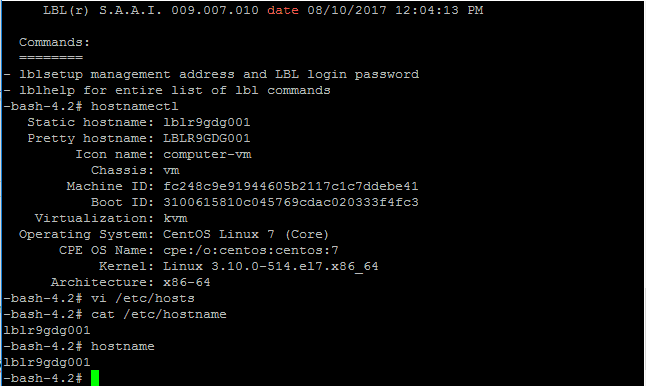Click the Boot ID hash value
646x386 pixels.
click(290, 202)
